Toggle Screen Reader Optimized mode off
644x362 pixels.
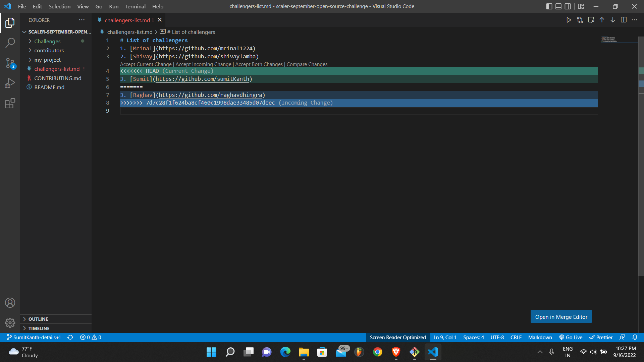397,337
